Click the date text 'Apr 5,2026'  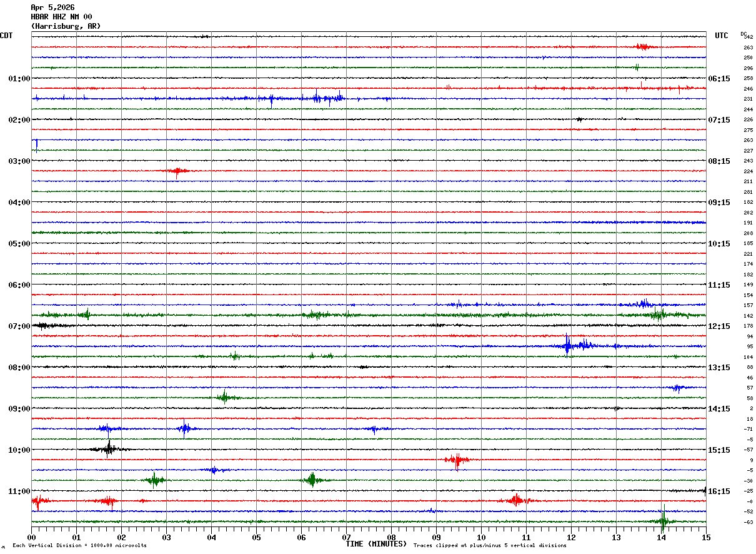pos(52,8)
